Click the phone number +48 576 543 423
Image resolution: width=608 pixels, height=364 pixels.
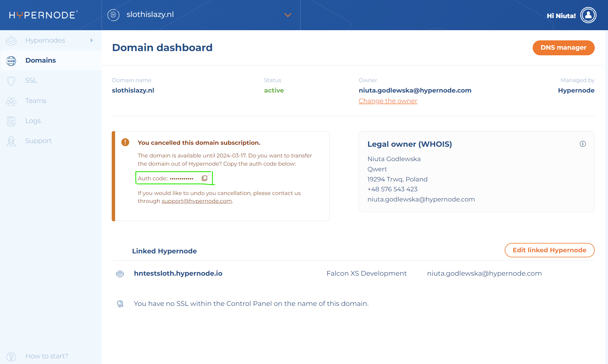point(392,189)
